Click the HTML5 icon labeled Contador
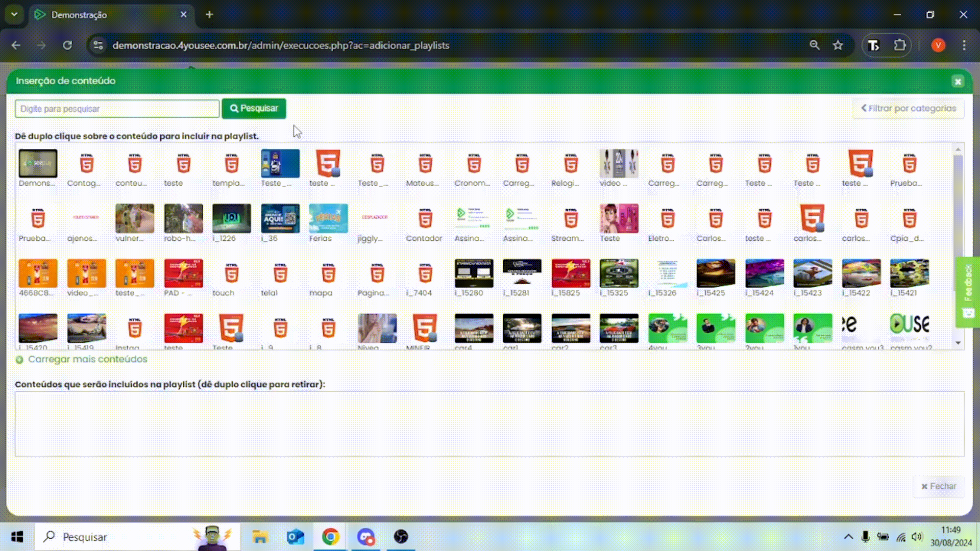 (425, 219)
